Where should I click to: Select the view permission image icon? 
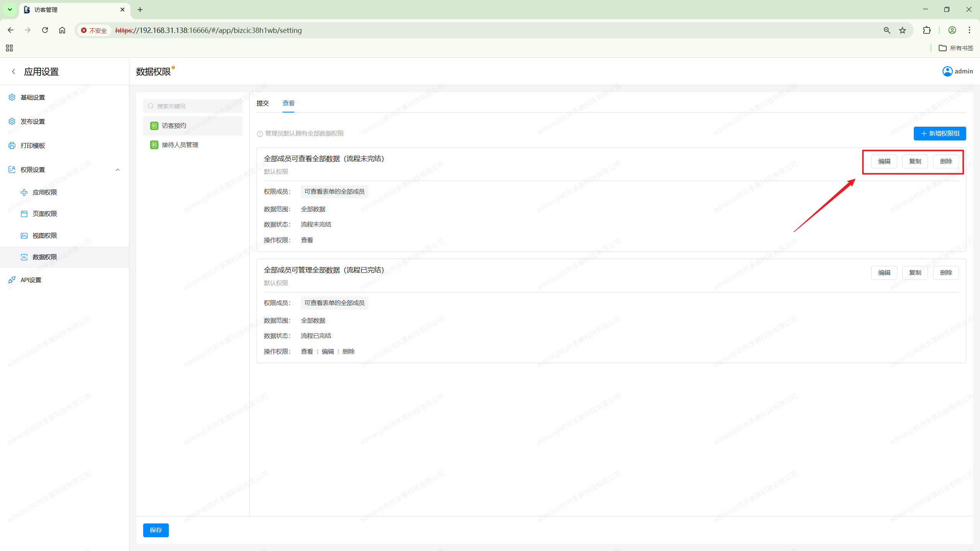coord(24,235)
